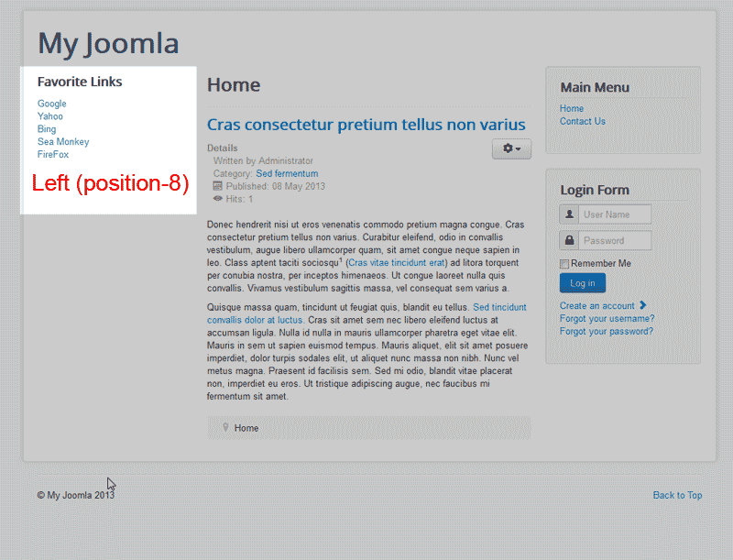Enable the Remember Me checkbox

click(x=564, y=264)
